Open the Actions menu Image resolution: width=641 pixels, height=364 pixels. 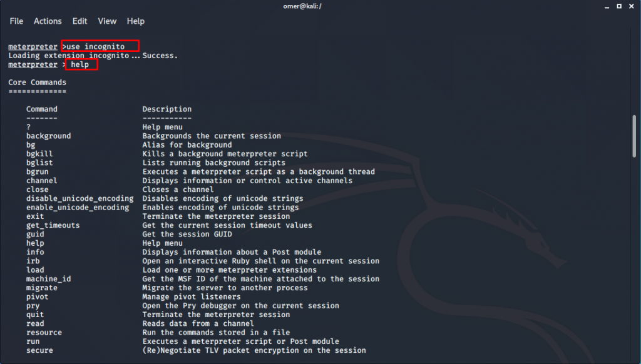[x=48, y=21]
